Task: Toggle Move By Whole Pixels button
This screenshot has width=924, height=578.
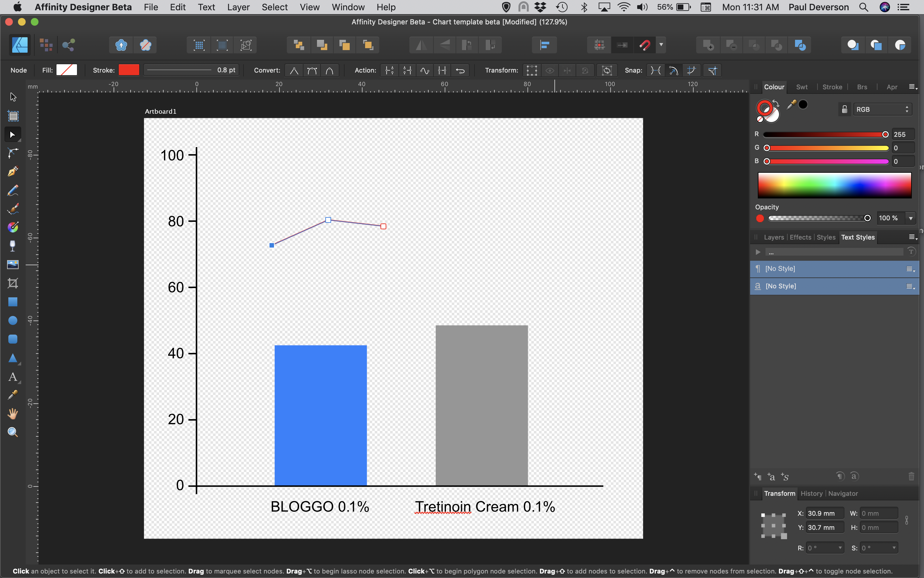Action: tap(622, 45)
